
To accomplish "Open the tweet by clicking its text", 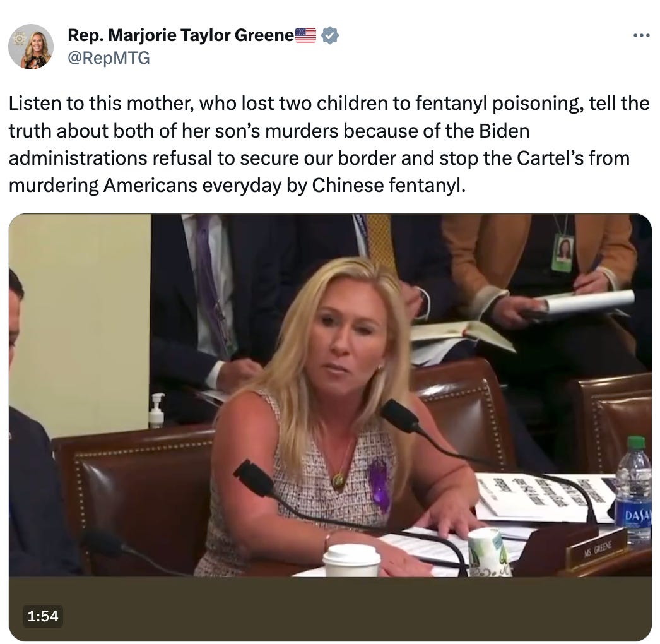I will coord(329,145).
